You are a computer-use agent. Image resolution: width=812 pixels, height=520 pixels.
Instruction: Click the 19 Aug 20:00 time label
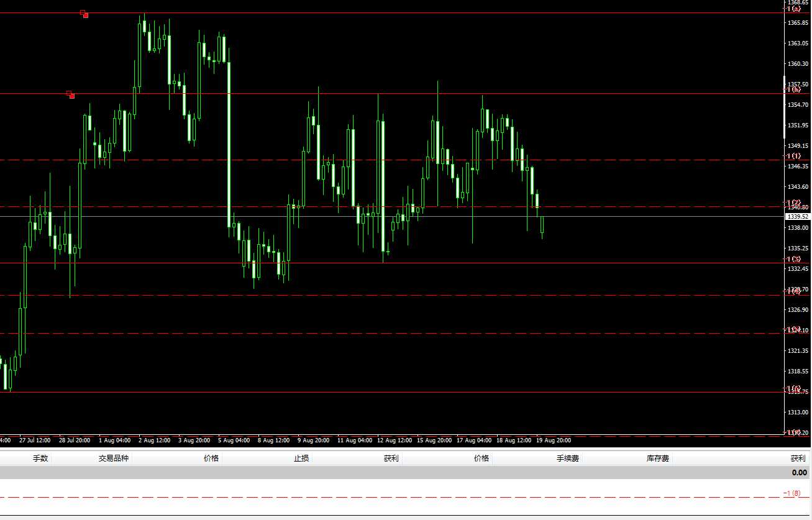pyautogui.click(x=553, y=440)
